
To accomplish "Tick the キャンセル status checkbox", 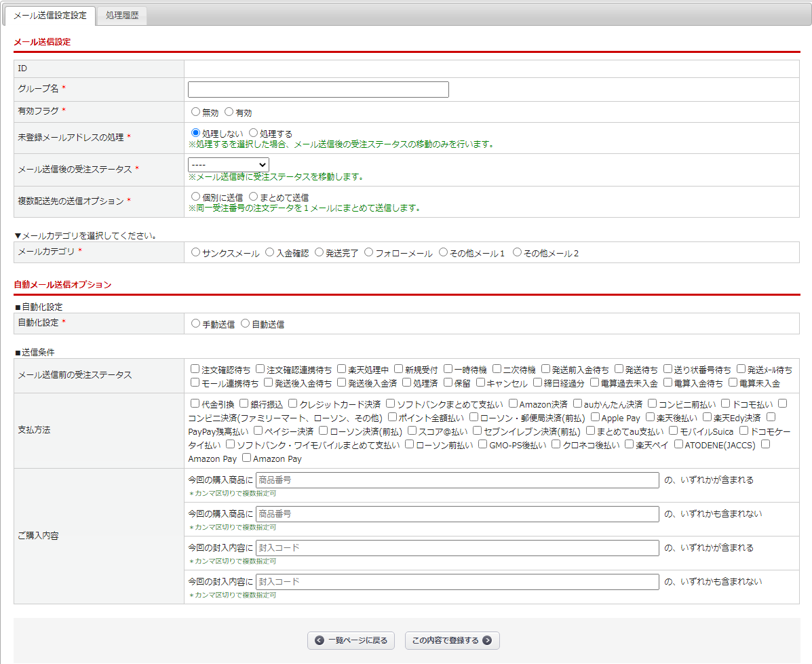I will click(481, 383).
